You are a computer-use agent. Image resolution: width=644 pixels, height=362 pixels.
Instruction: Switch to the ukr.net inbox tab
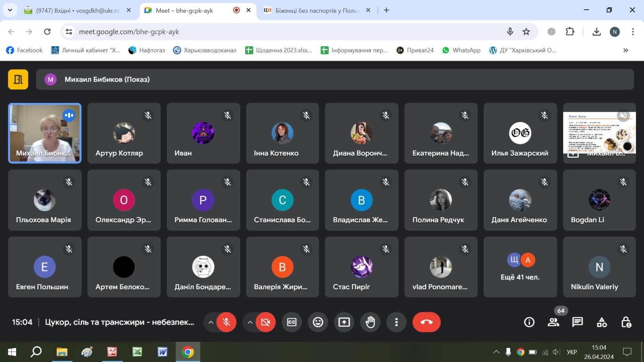click(76, 10)
